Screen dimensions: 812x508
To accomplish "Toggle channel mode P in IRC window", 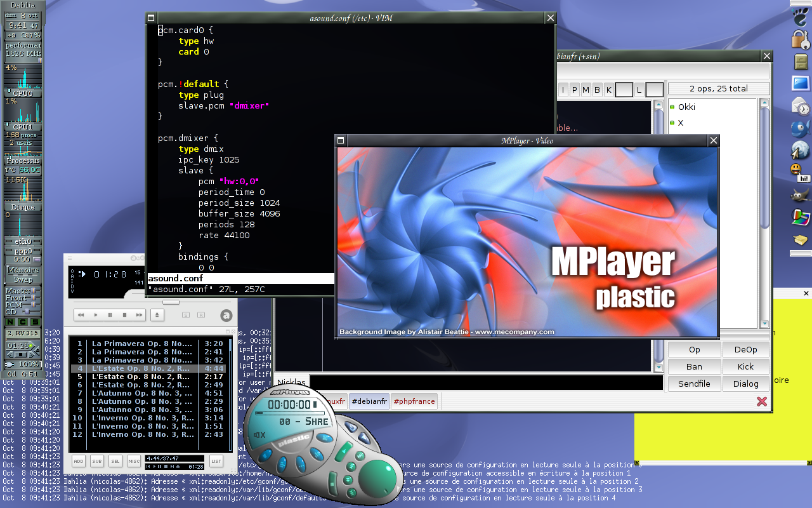I will coord(574,90).
